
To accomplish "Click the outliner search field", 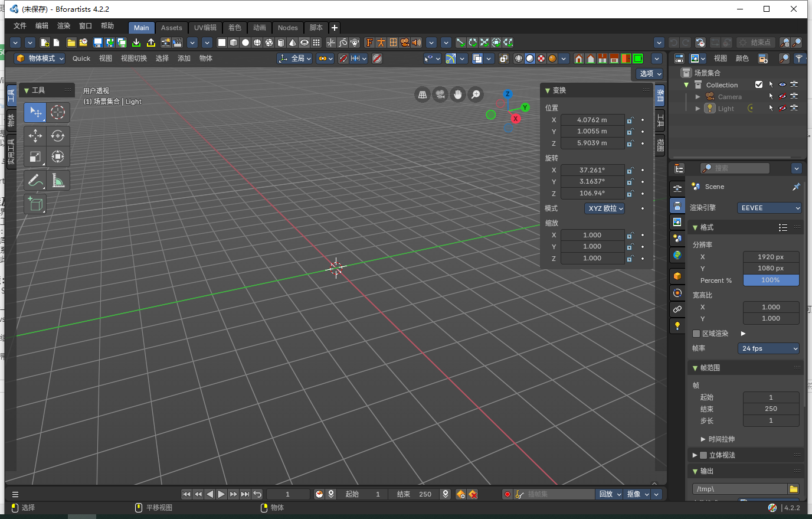I will tap(735, 168).
